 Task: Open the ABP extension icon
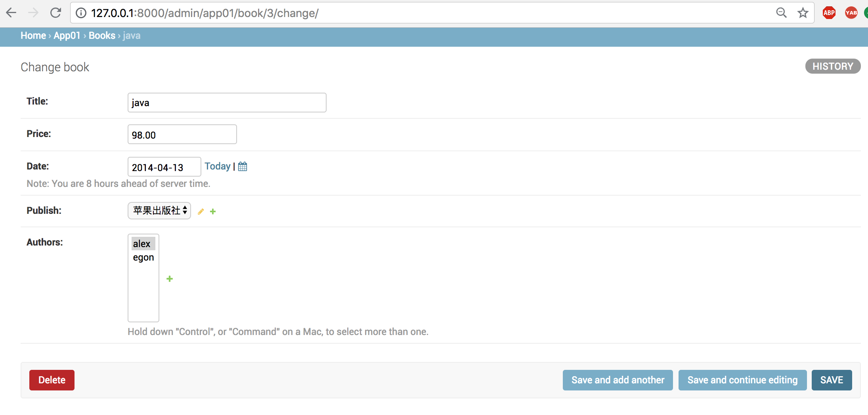pos(829,13)
